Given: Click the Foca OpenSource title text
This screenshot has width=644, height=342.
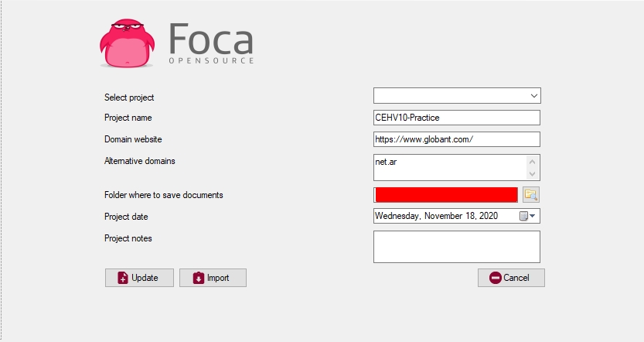Looking at the screenshot, I should [x=211, y=43].
